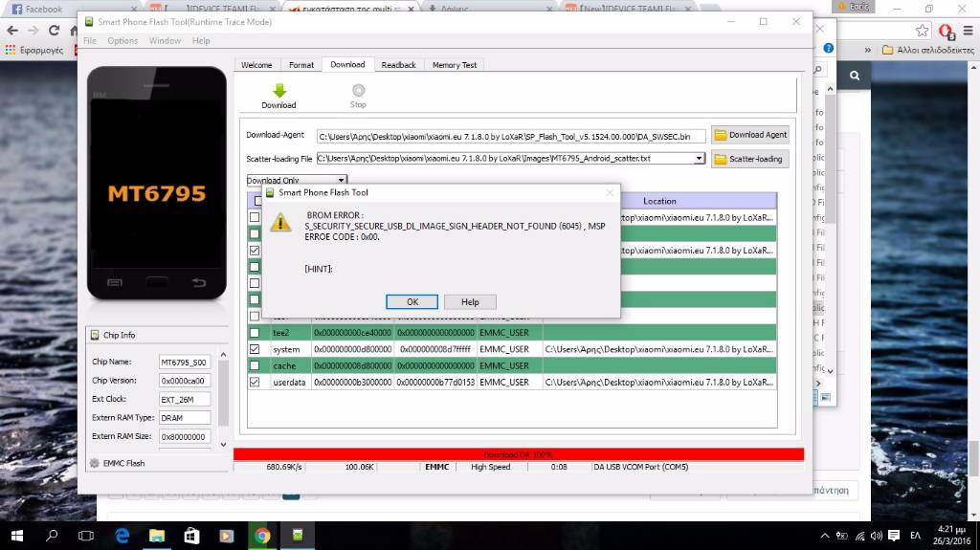The height and width of the screenshot is (550, 980).
Task: Open the clock showing 4:21 μμ
Action: (952, 535)
